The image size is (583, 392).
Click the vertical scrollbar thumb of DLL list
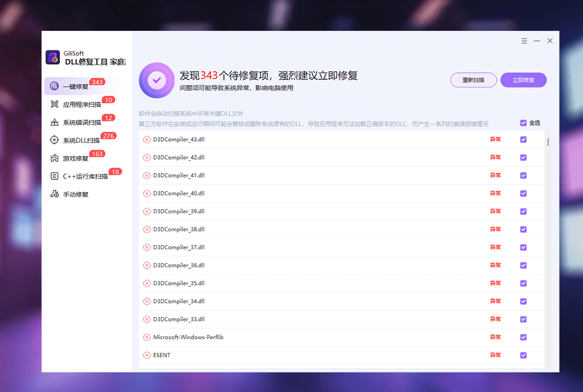tap(548, 142)
